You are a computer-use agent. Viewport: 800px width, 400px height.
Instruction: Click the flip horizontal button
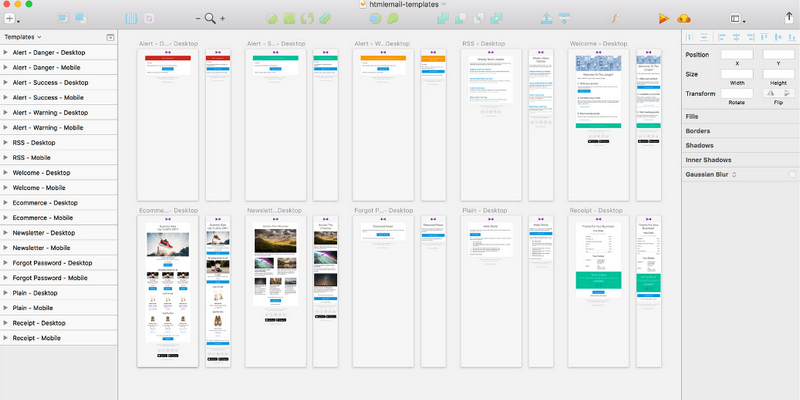[770, 92]
